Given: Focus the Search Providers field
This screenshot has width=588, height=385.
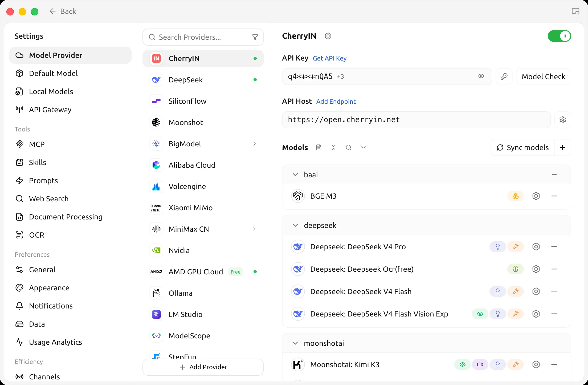Looking at the screenshot, I should [203, 37].
